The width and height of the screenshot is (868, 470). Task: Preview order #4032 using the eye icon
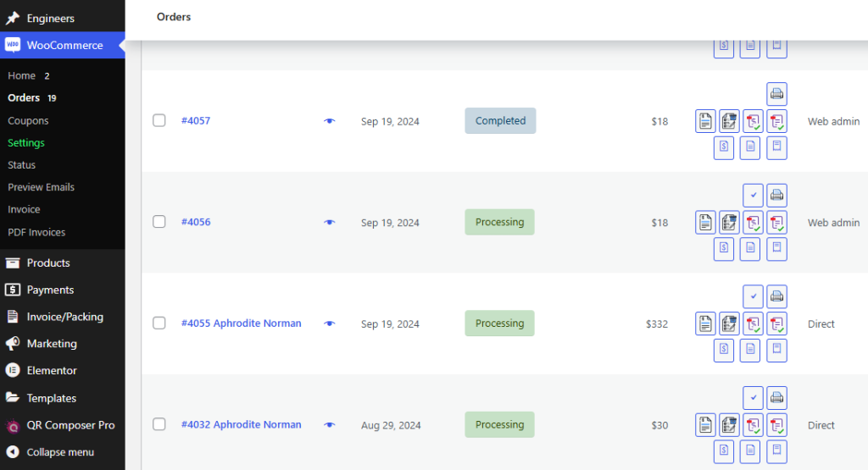[330, 425]
